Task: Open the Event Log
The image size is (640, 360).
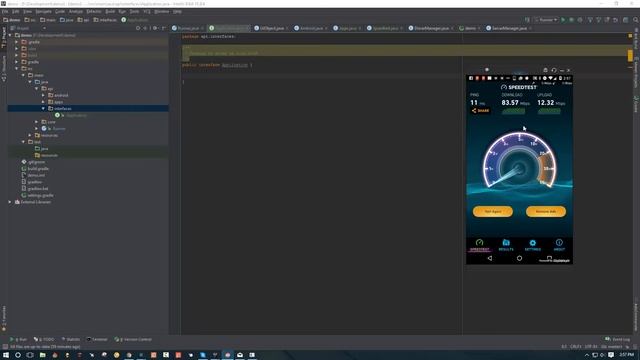Action: click(x=618, y=339)
